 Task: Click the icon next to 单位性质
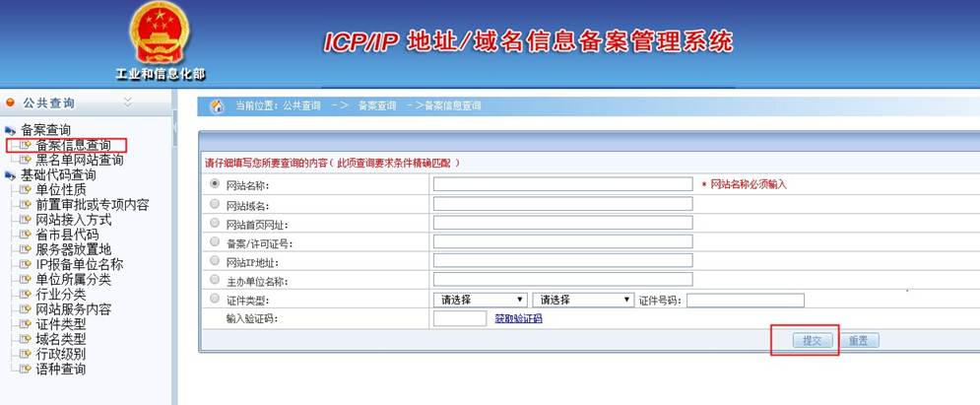pos(25,189)
